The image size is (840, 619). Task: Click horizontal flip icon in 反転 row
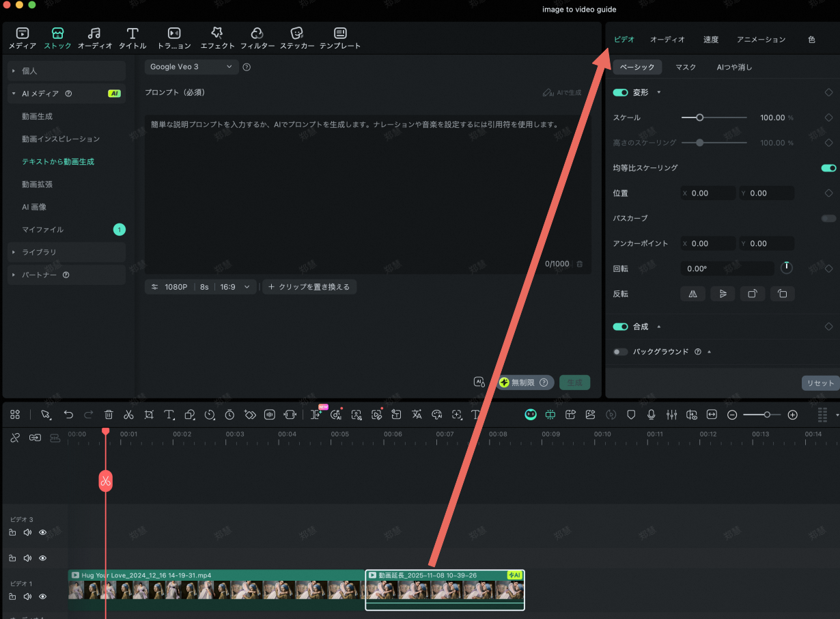pyautogui.click(x=692, y=294)
